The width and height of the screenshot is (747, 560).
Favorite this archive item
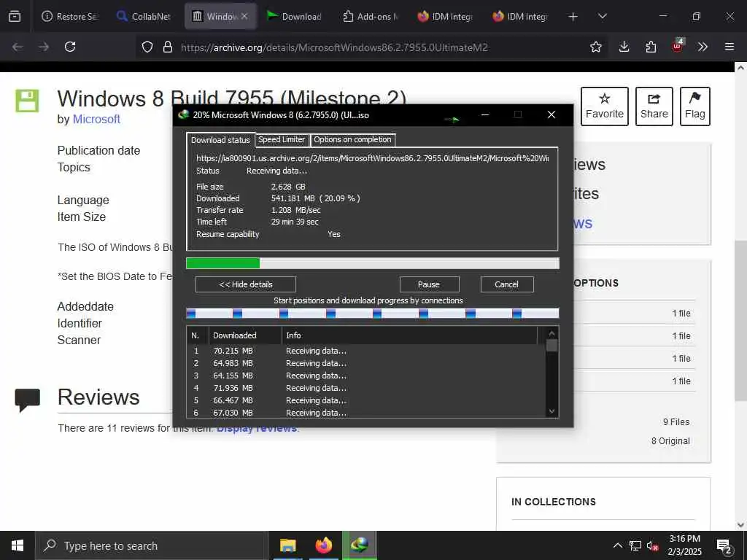(x=605, y=106)
